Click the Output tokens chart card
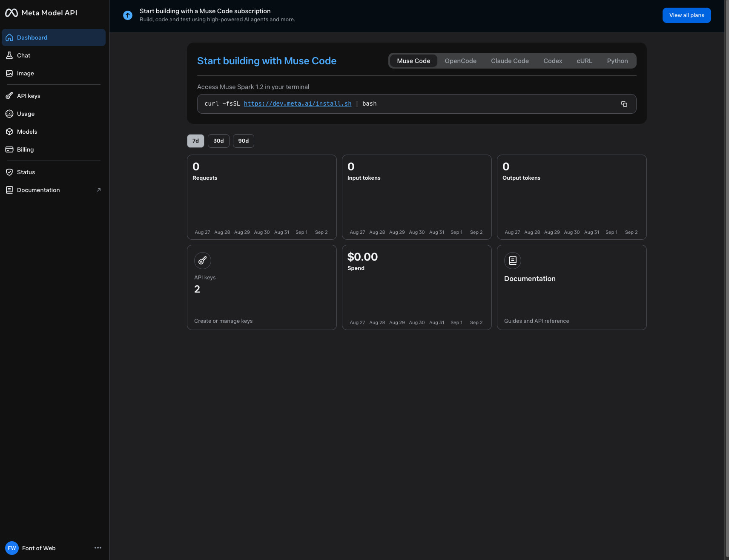Screen dimensions: 729x560 click(572, 197)
